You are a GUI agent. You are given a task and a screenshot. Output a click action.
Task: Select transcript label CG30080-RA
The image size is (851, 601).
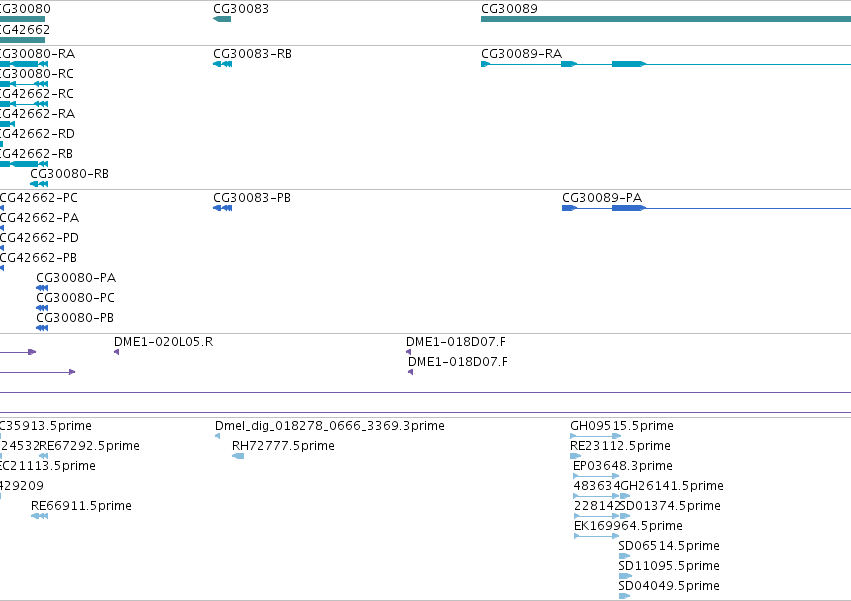point(37,54)
